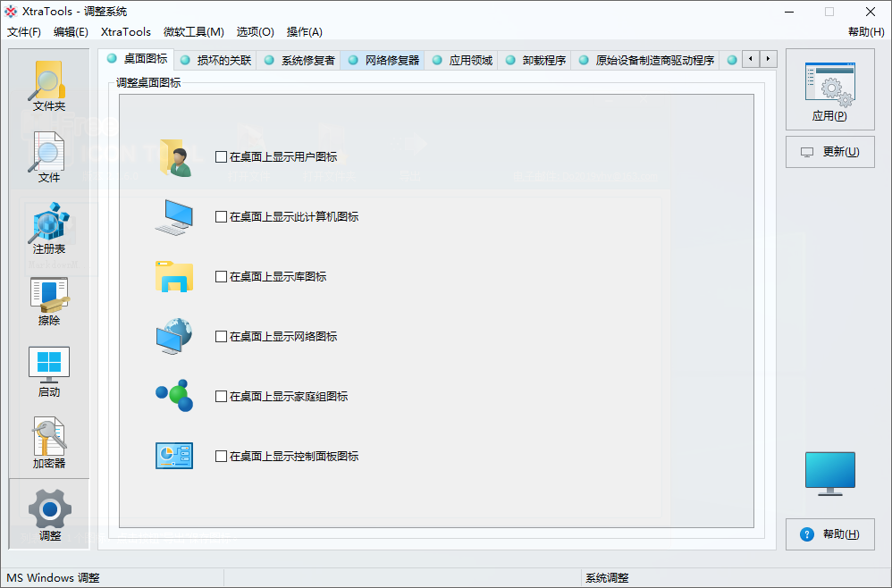The width and height of the screenshot is (892, 588).
Task: Check 在桌面上显示网络图标
Action: pos(220,336)
